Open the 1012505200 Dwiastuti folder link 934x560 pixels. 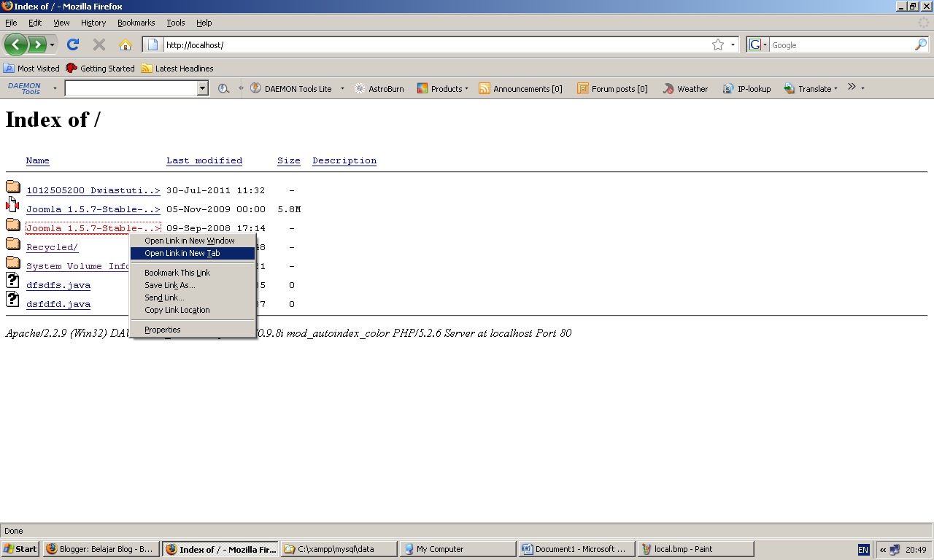pos(93,190)
